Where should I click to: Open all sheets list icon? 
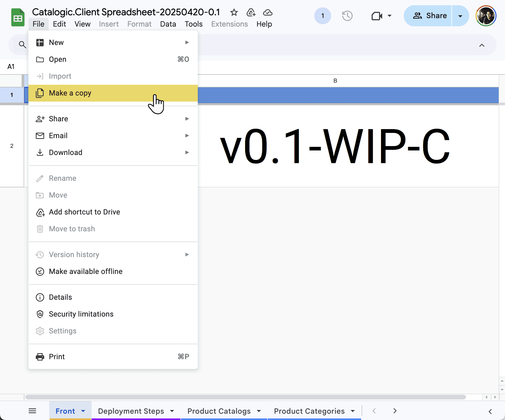[32, 411]
